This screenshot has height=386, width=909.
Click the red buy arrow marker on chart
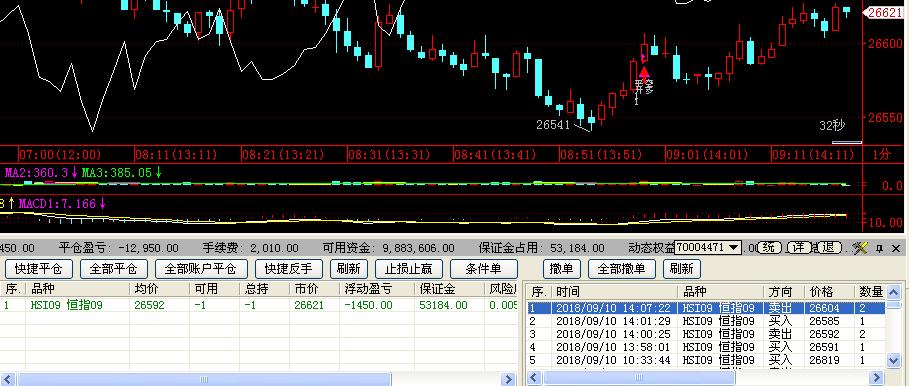pyautogui.click(x=644, y=74)
